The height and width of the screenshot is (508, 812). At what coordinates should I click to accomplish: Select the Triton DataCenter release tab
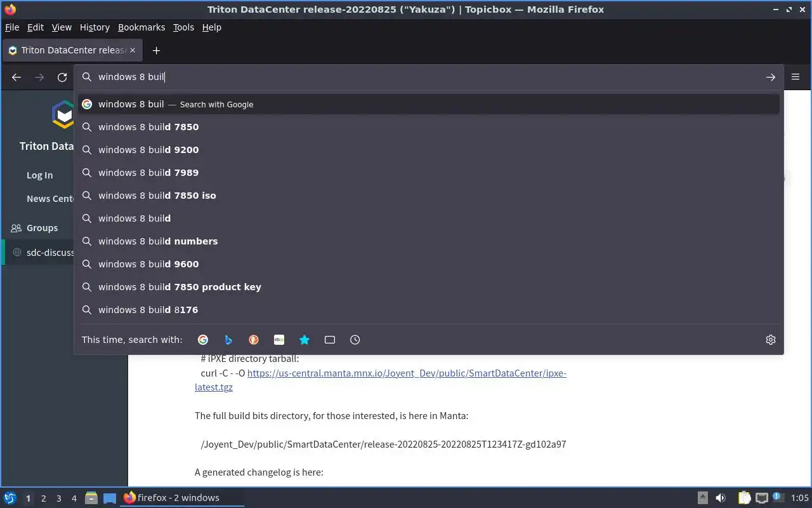[x=72, y=50]
